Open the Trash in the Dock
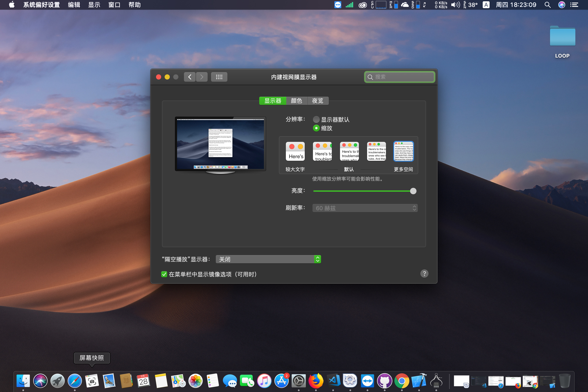Screen dimensions: 588x392 click(565, 381)
